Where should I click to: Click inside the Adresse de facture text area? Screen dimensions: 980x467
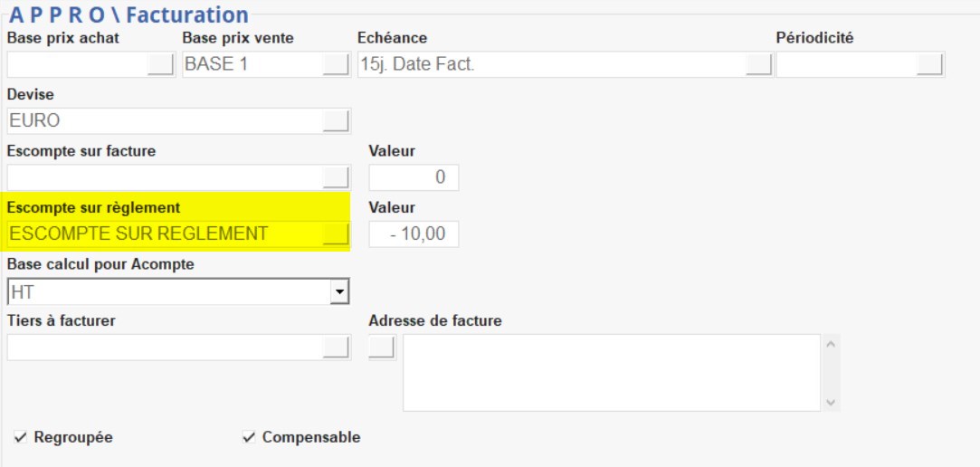pos(611,372)
